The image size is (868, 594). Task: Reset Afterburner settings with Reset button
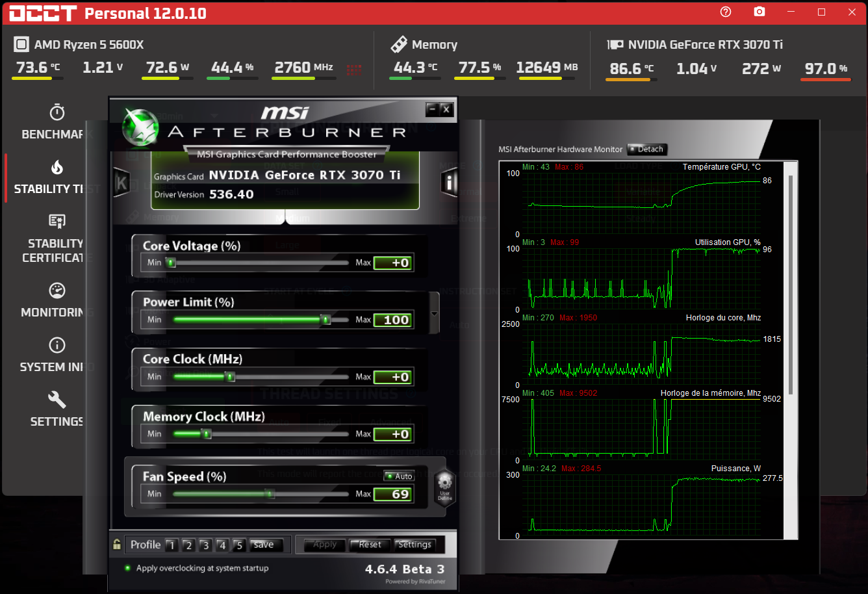click(370, 545)
